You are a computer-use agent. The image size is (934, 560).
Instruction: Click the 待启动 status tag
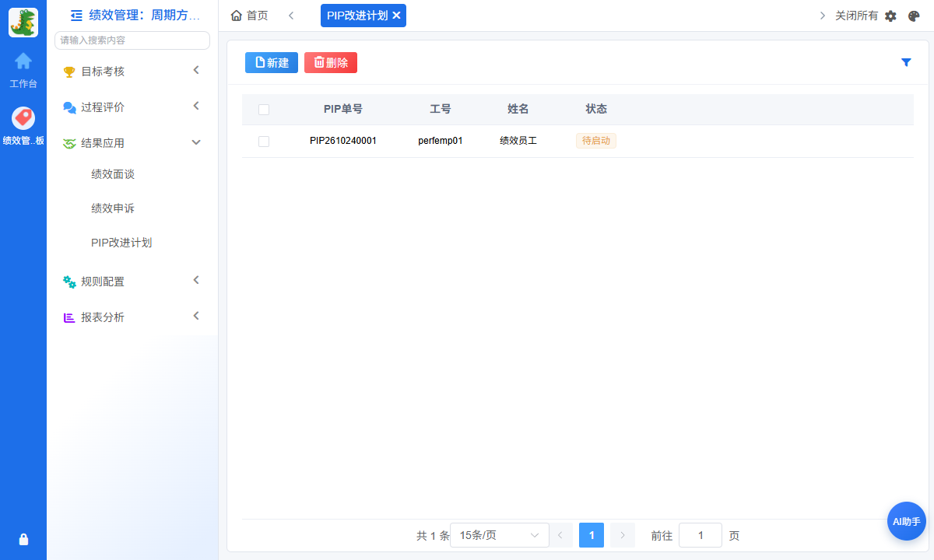[596, 142]
